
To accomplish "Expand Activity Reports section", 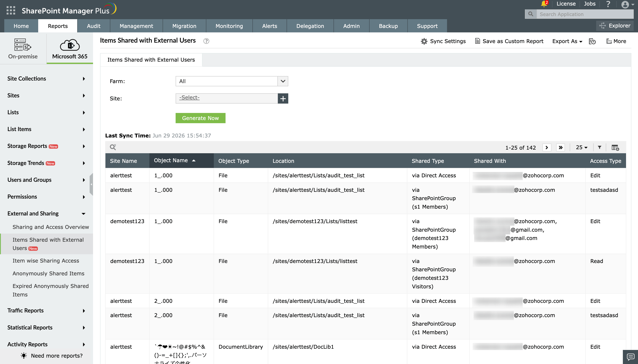I will (47, 344).
